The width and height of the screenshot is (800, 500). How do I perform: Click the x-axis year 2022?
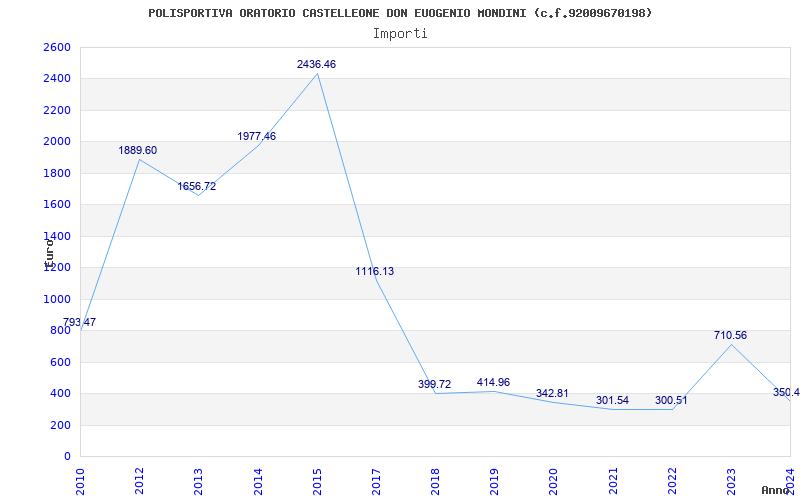(x=672, y=482)
